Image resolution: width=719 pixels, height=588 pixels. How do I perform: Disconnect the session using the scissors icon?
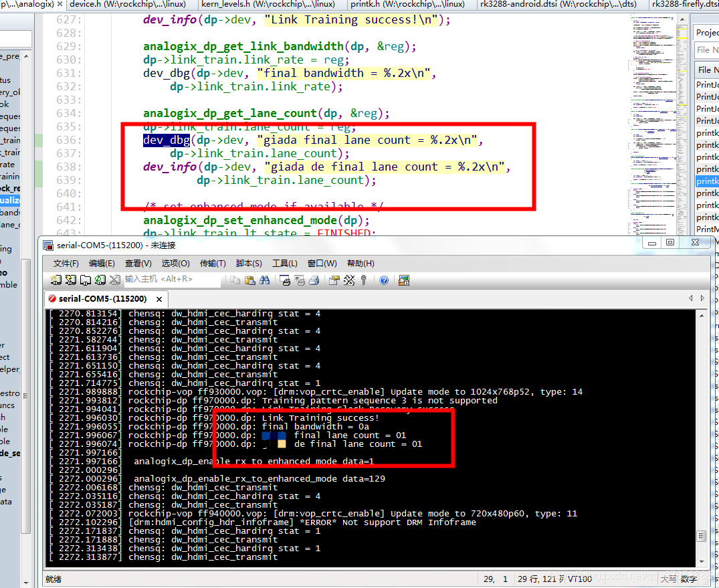[114, 280]
